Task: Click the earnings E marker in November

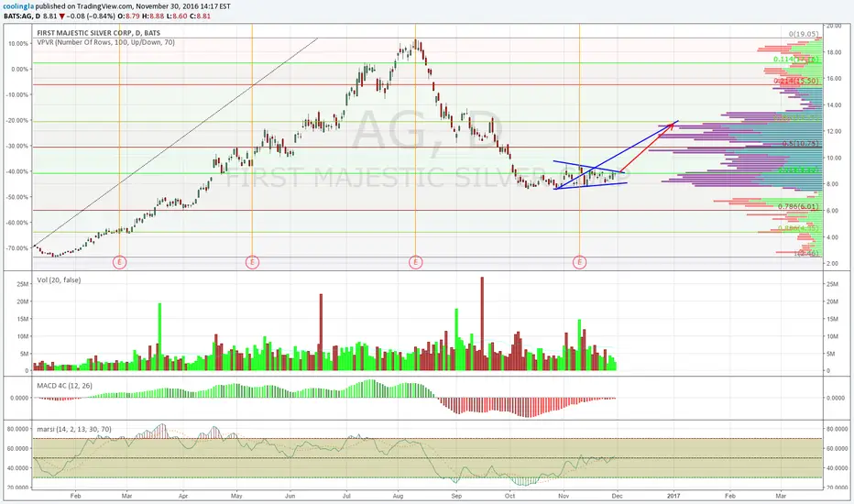Action: pyautogui.click(x=579, y=262)
